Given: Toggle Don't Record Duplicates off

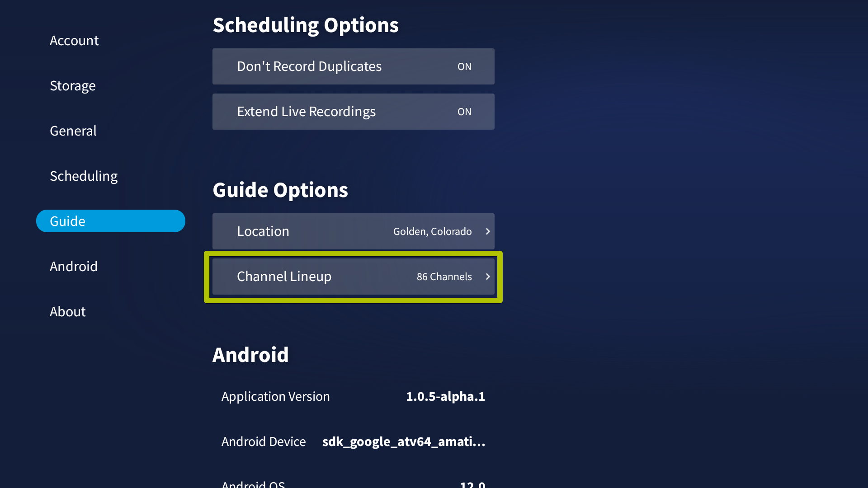Looking at the screenshot, I should 465,66.
